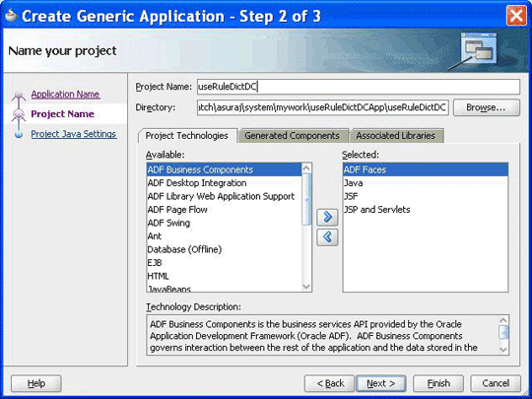Open the Associated Libraries tab

(395, 136)
